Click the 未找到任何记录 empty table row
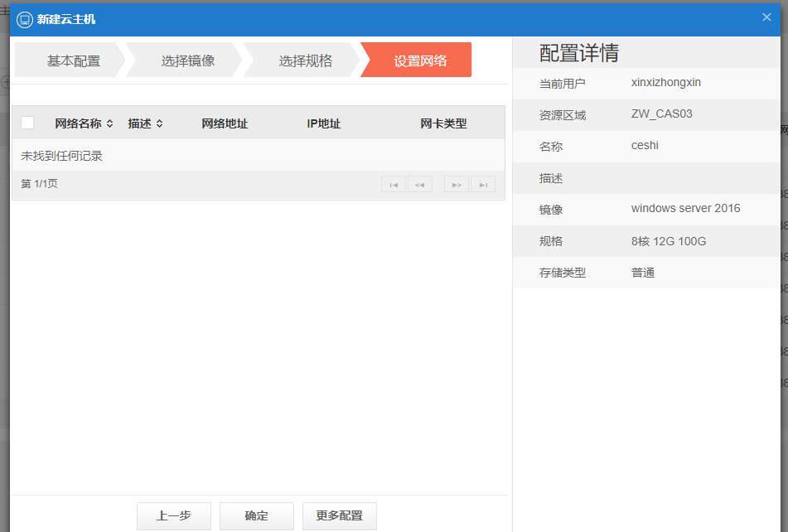 tap(62, 156)
